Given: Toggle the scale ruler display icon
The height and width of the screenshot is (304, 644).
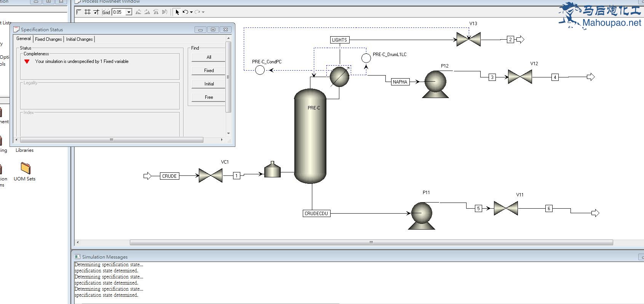Looking at the screenshot, I should point(79,12).
